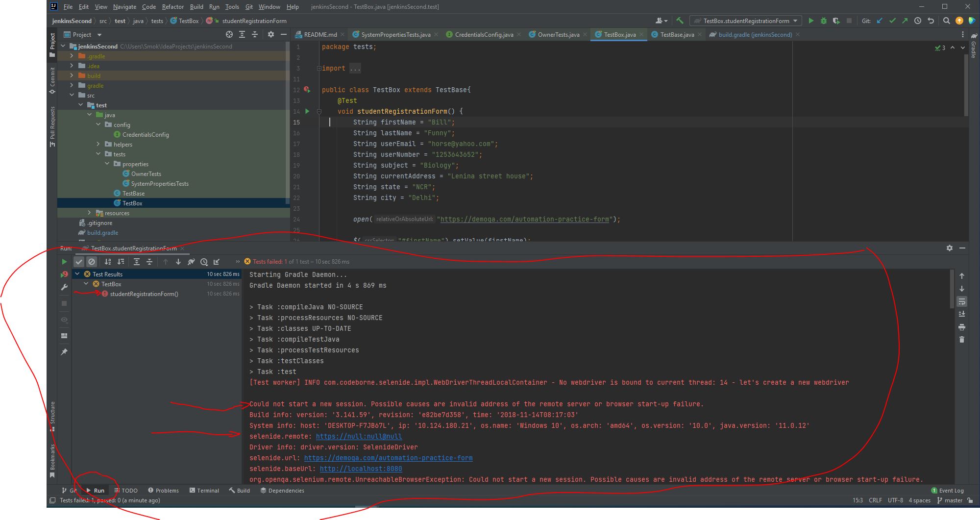Jump to next failed test arrow
This screenshot has width=980, height=520.
[178, 262]
